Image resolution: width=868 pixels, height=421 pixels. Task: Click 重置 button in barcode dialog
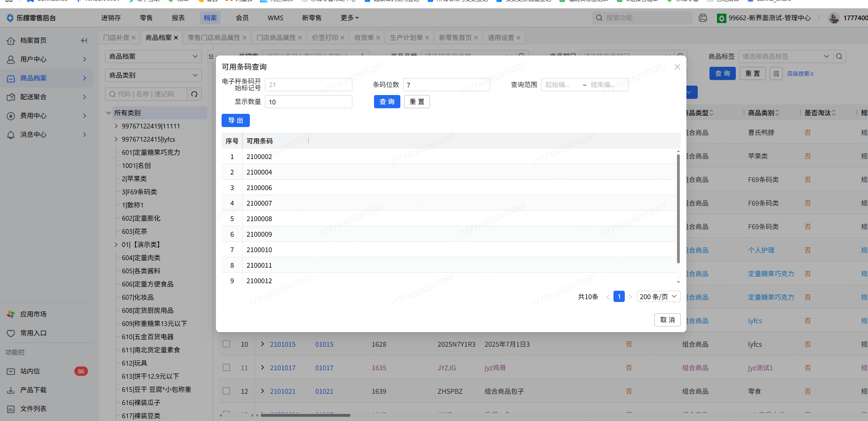[x=417, y=102]
